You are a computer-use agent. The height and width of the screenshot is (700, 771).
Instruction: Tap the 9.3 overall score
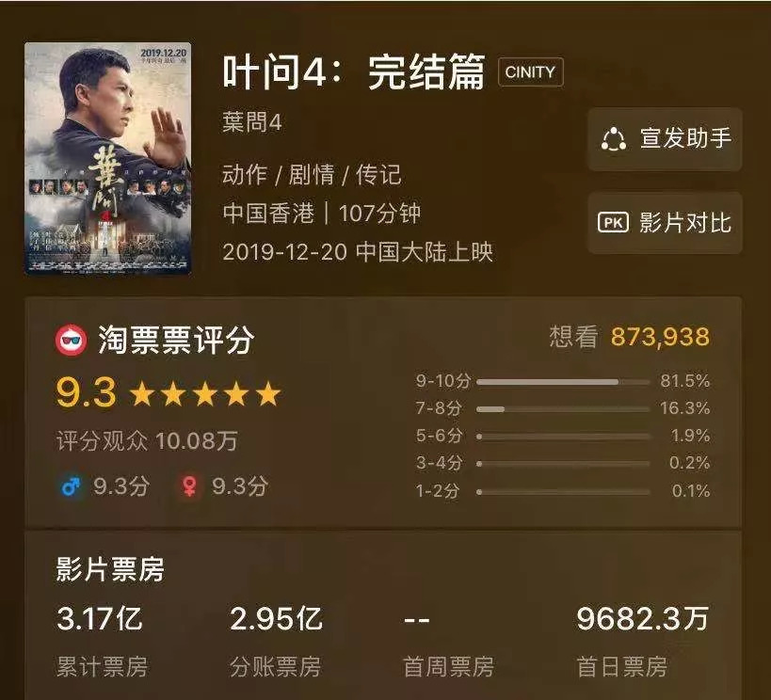[x=87, y=392]
